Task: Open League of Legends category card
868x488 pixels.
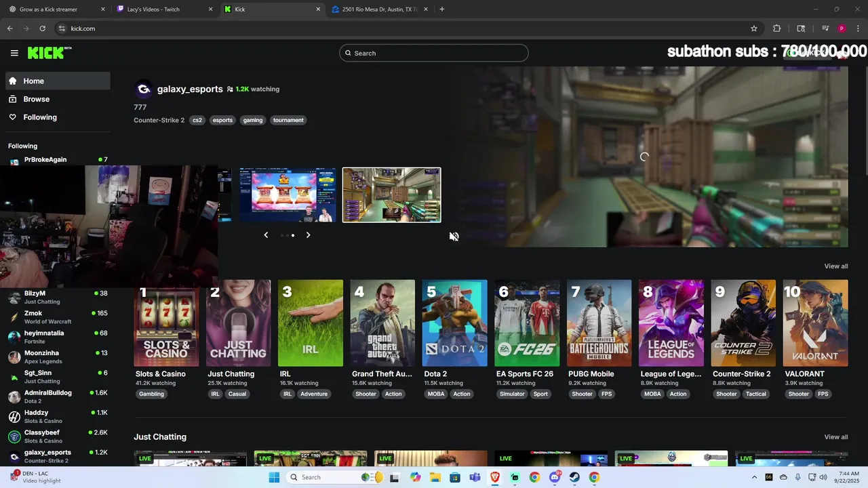Action: (x=671, y=323)
